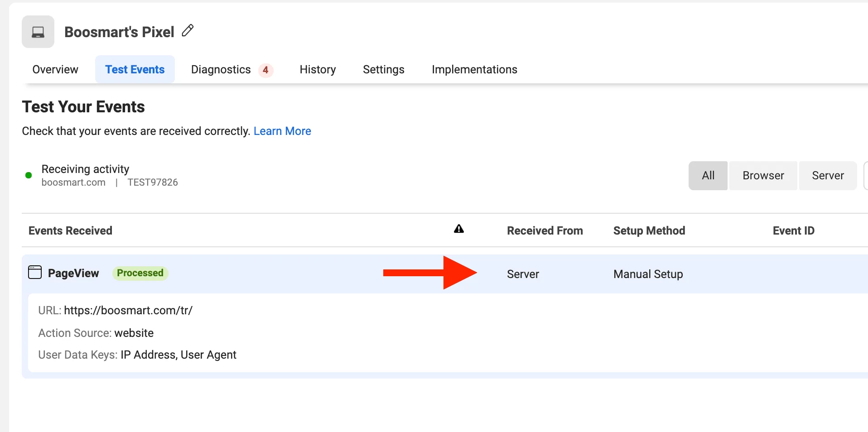Click the https://boosmart.com/tr/ URL text

click(x=128, y=310)
